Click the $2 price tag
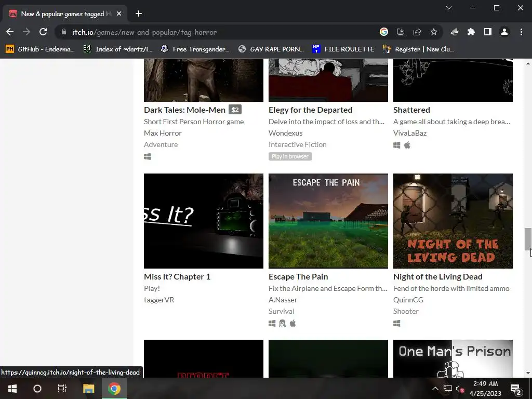The image size is (532, 399). click(235, 110)
